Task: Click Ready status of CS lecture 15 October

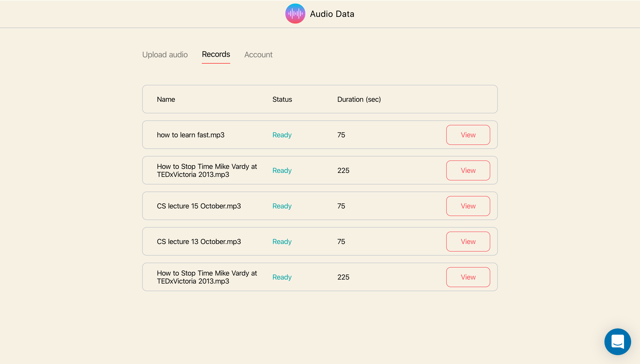Action: click(x=282, y=206)
